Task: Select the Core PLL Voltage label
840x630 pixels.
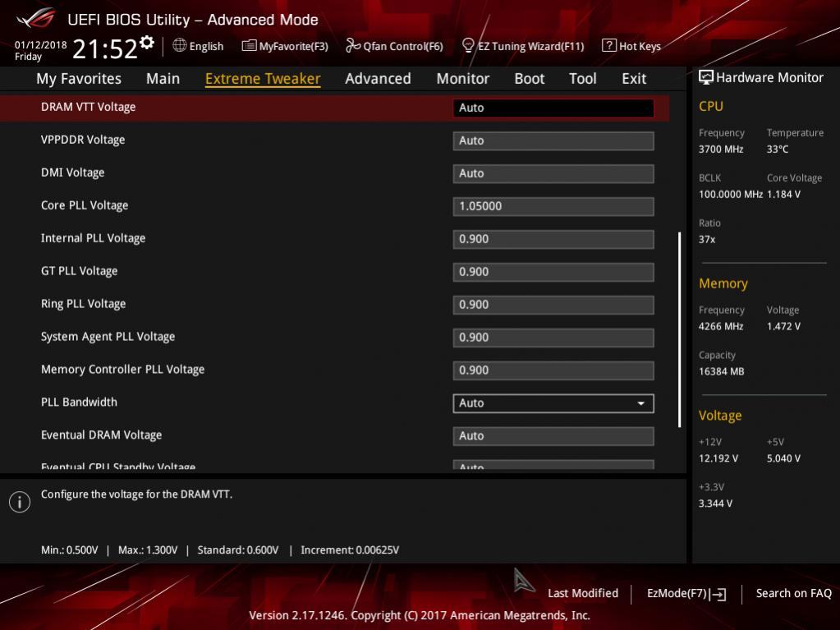Action: [x=85, y=205]
